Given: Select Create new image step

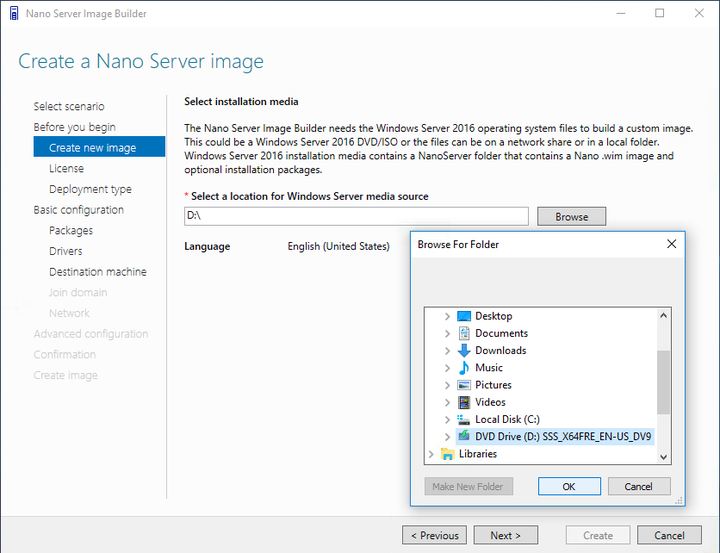Looking at the screenshot, I should tap(99, 147).
